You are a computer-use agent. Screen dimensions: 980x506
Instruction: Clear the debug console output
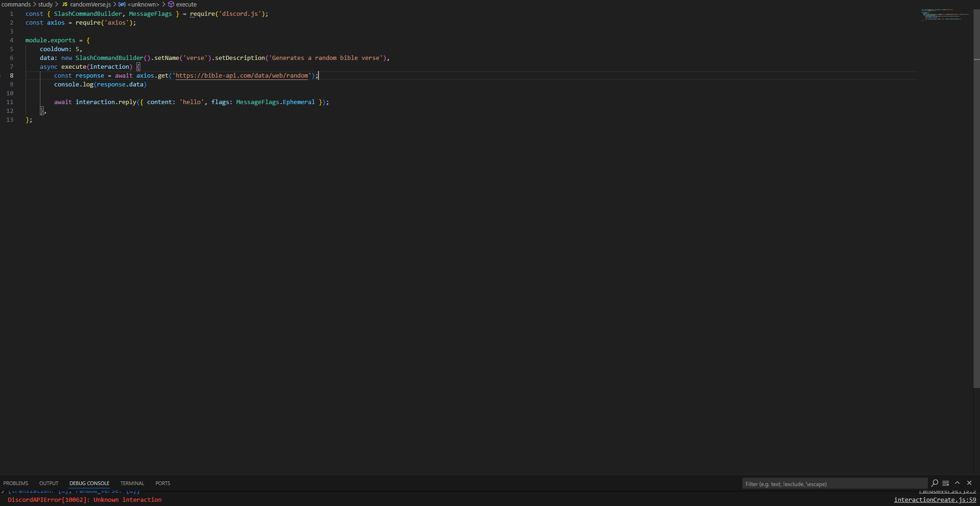pyautogui.click(x=946, y=483)
